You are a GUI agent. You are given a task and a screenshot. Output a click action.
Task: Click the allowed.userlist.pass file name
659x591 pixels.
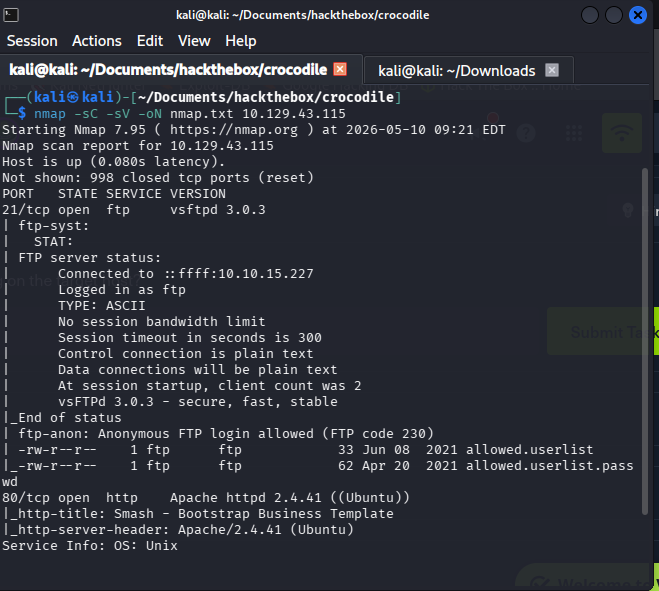click(x=550, y=466)
